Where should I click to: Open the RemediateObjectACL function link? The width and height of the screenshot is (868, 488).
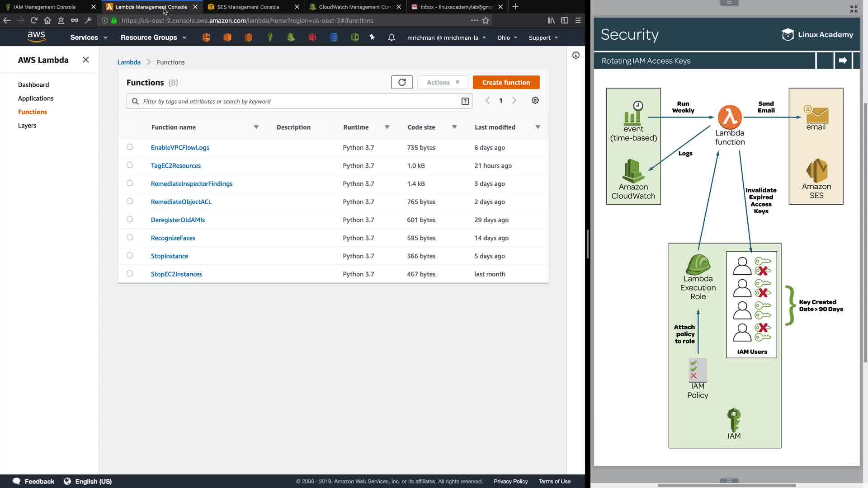[x=181, y=202]
